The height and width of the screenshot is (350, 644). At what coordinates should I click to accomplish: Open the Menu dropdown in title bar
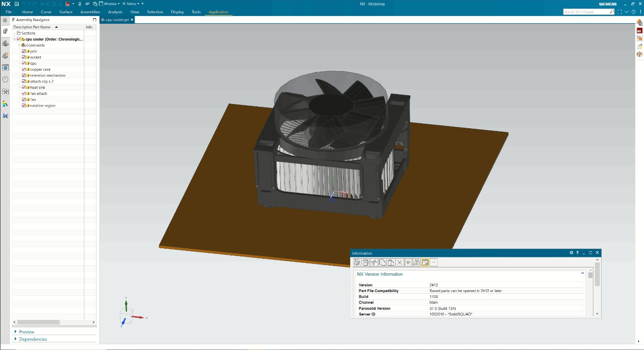(x=131, y=3)
